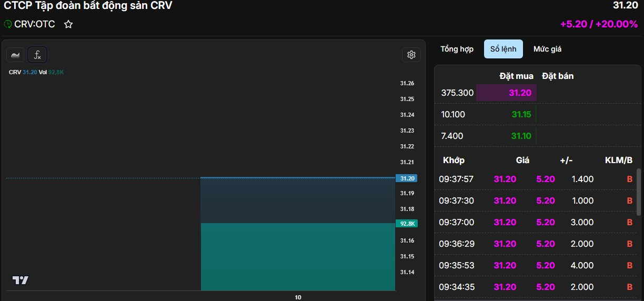This screenshot has height=301, width=644.
Task: Select the 31.20 bid price in order book
Action: point(520,93)
